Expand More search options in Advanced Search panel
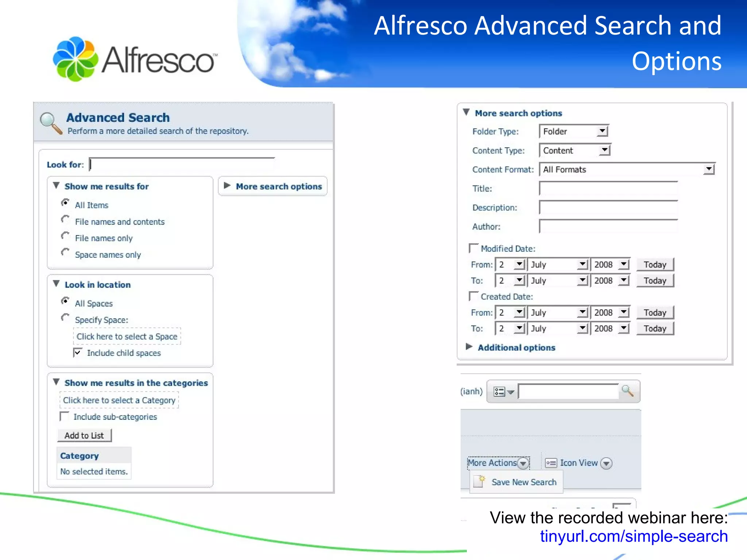Viewport: 747px width, 560px height. pyautogui.click(x=227, y=186)
